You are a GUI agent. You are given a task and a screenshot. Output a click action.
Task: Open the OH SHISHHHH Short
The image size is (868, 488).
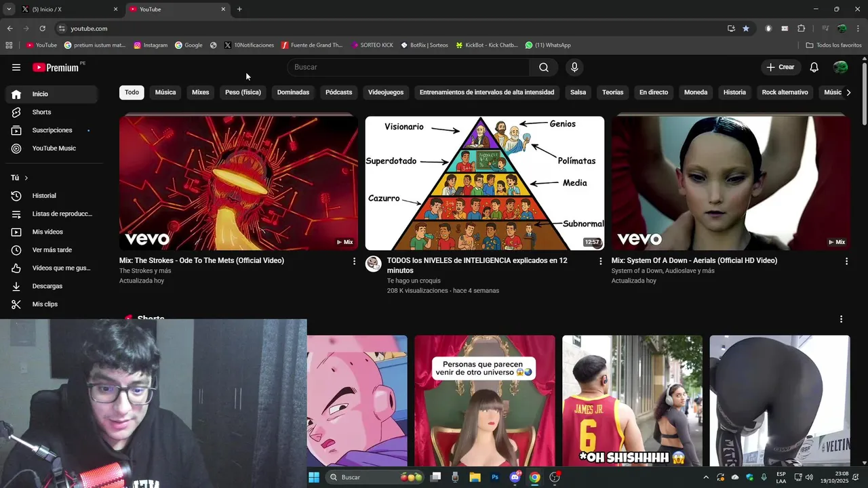pos(632,401)
